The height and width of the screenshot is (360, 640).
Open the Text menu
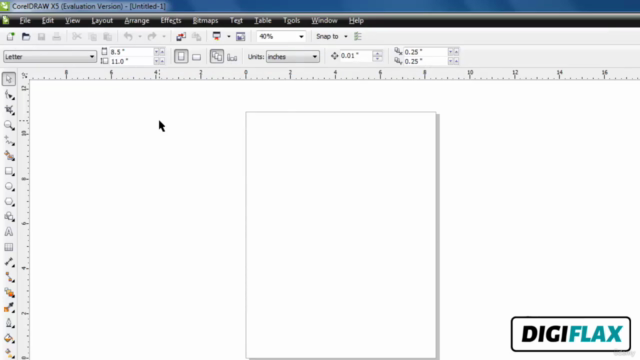pyautogui.click(x=236, y=20)
